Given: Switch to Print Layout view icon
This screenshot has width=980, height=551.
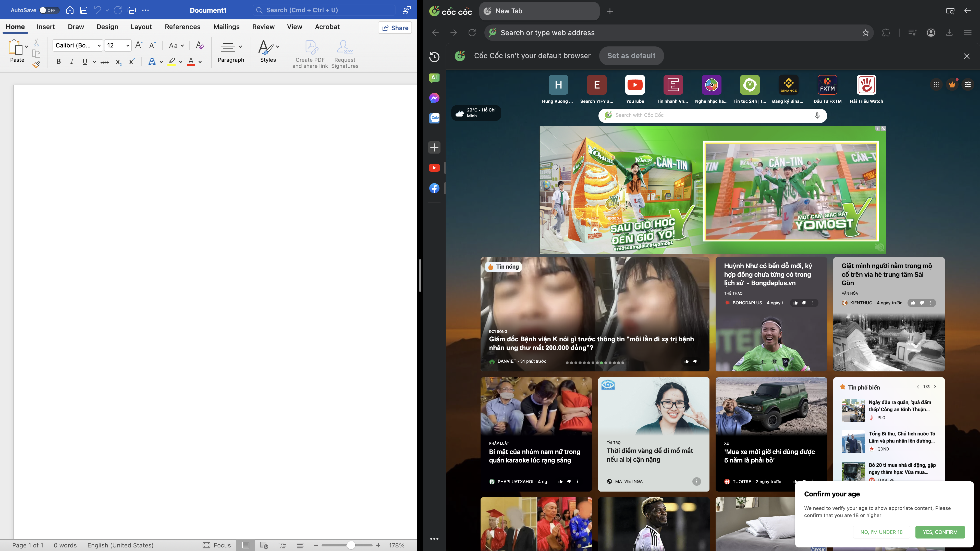Looking at the screenshot, I should point(246,545).
